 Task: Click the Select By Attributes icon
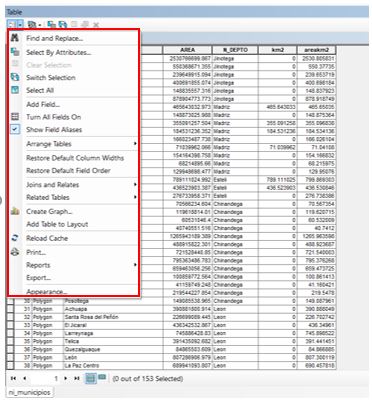click(x=15, y=52)
